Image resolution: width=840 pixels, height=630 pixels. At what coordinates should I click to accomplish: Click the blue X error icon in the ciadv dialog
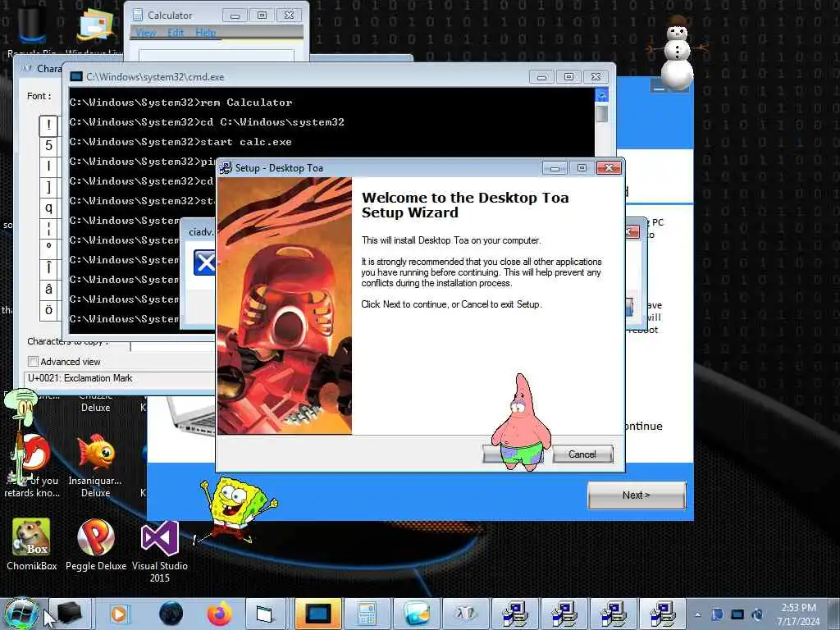204,262
